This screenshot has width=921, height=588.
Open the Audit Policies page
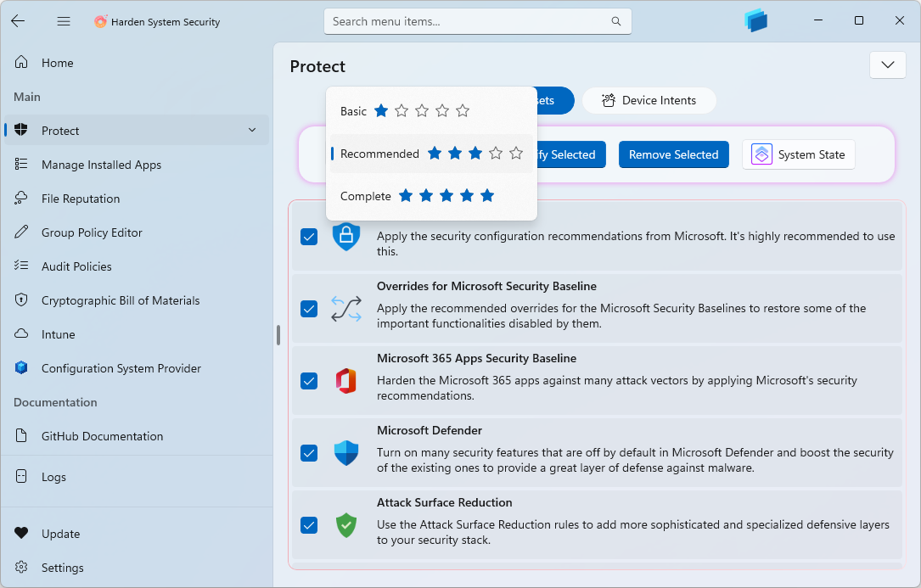(x=137, y=266)
